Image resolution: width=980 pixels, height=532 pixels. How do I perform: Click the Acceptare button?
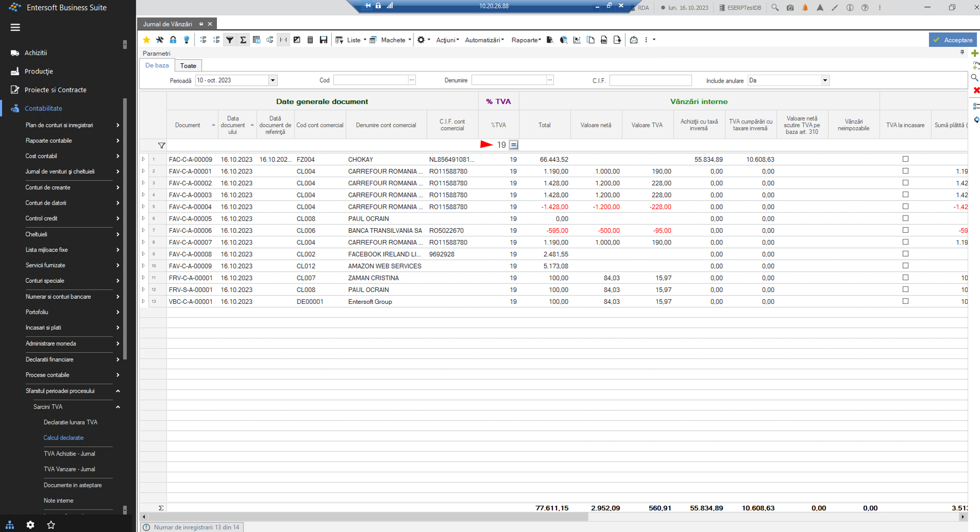(x=952, y=40)
